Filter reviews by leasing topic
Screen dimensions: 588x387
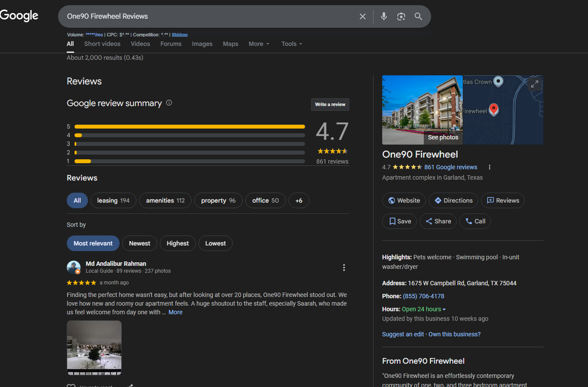(113, 200)
